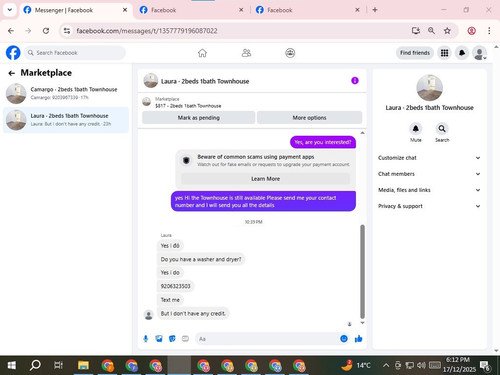Click the back arrow beside Marketplace
The width and height of the screenshot is (500, 375).
(11, 73)
